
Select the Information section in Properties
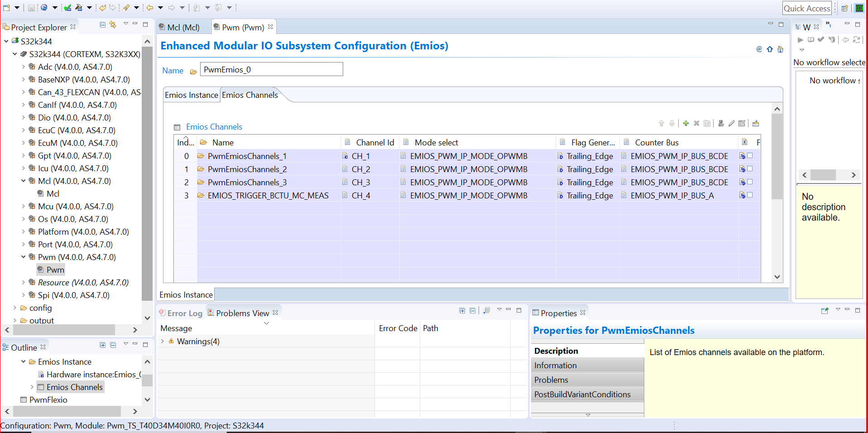coord(587,366)
